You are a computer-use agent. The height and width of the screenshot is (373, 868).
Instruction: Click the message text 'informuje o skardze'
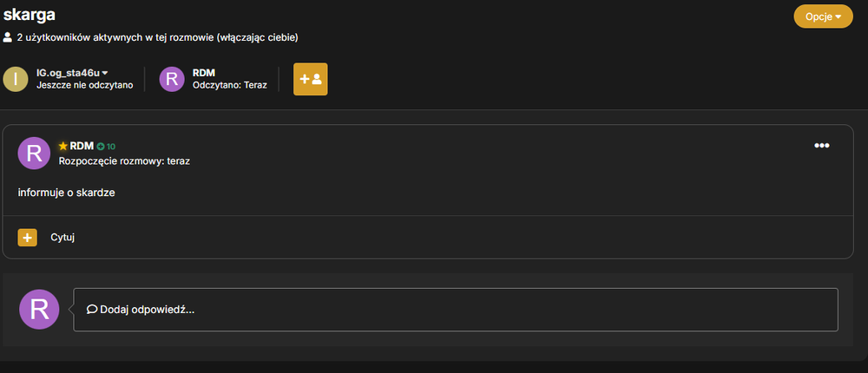[67, 193]
